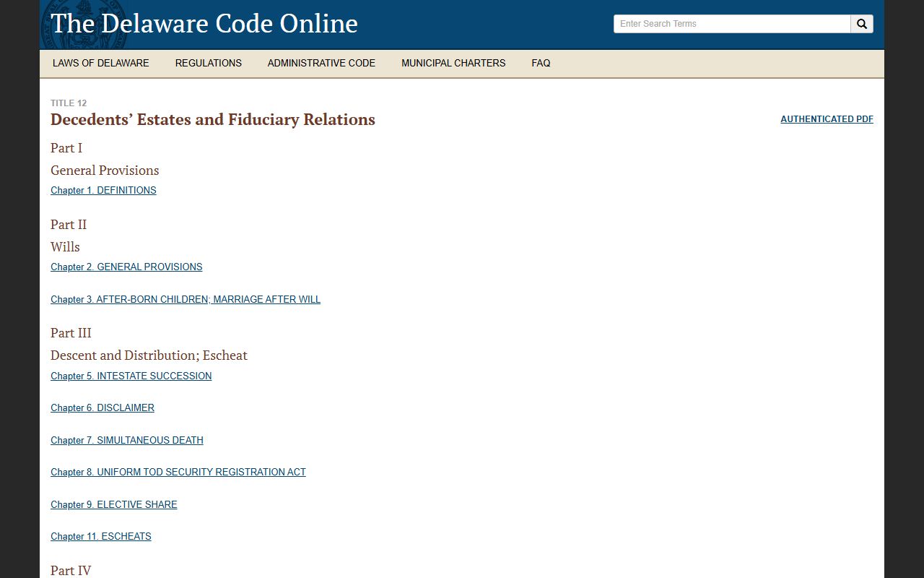
Task: Download the Authenticated PDF
Action: click(827, 119)
